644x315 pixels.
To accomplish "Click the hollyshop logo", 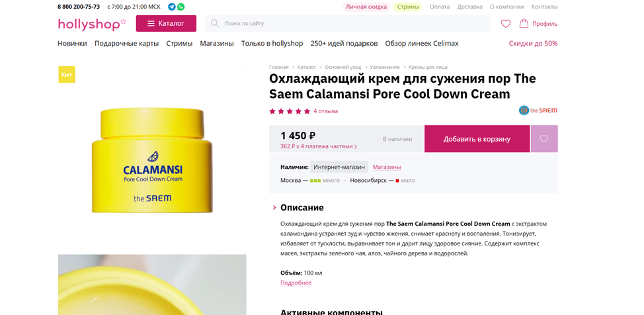I will click(x=92, y=24).
